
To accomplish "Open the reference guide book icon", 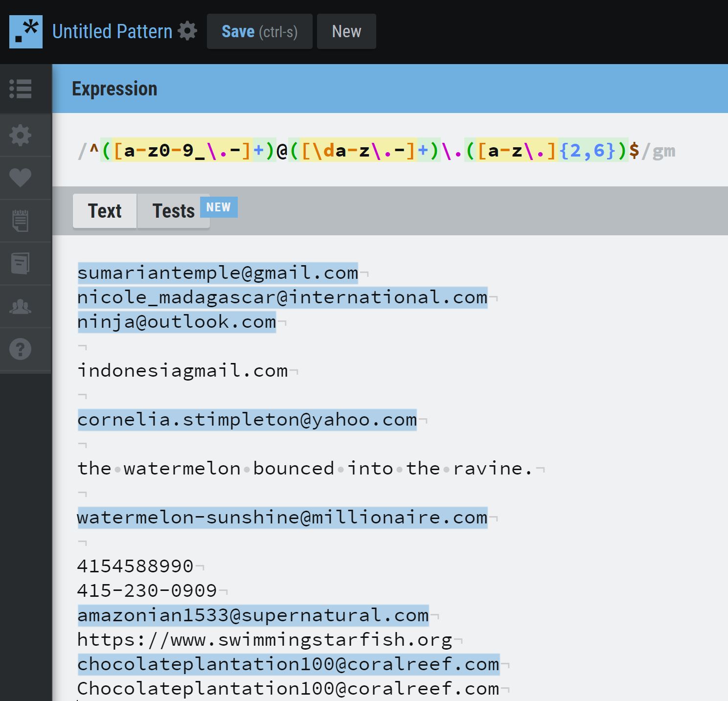I will tap(20, 263).
